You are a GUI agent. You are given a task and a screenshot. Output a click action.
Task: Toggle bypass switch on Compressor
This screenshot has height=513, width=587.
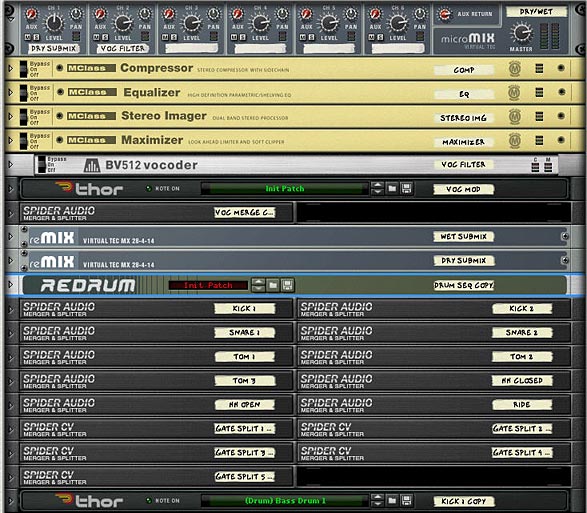coord(24,69)
